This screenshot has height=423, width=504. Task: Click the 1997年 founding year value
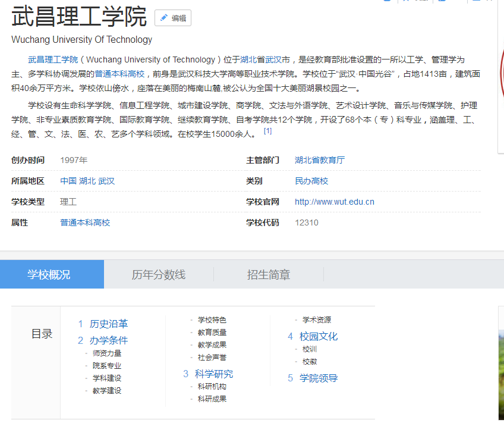[x=74, y=160]
